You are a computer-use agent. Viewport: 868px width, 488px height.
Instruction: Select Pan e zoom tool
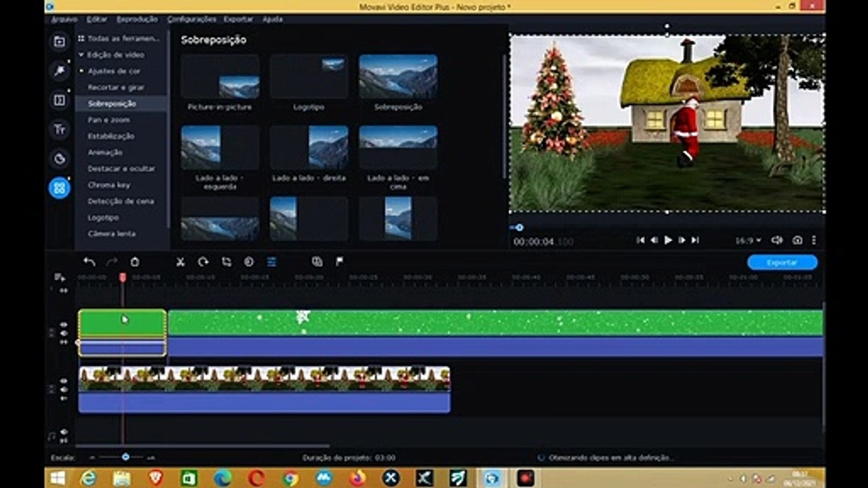click(108, 120)
